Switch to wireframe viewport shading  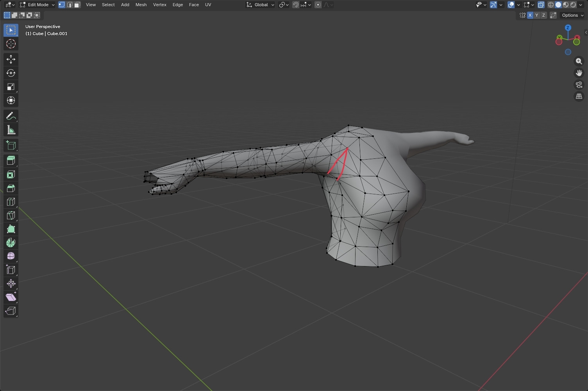tap(550, 5)
